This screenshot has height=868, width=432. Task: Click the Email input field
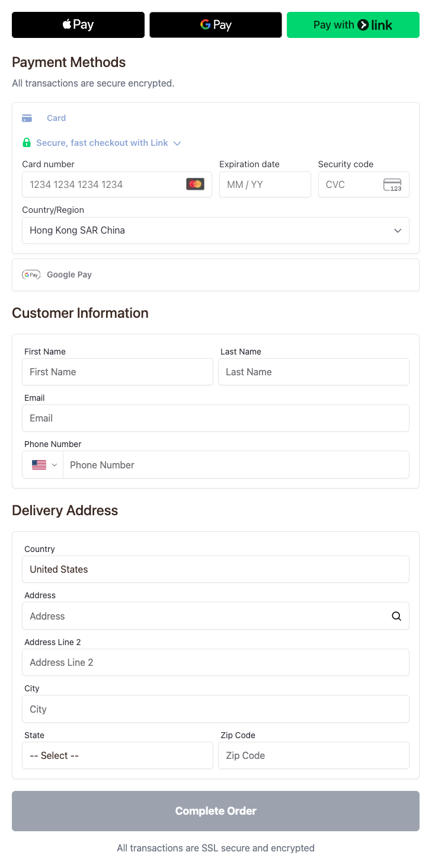pyautogui.click(x=216, y=418)
